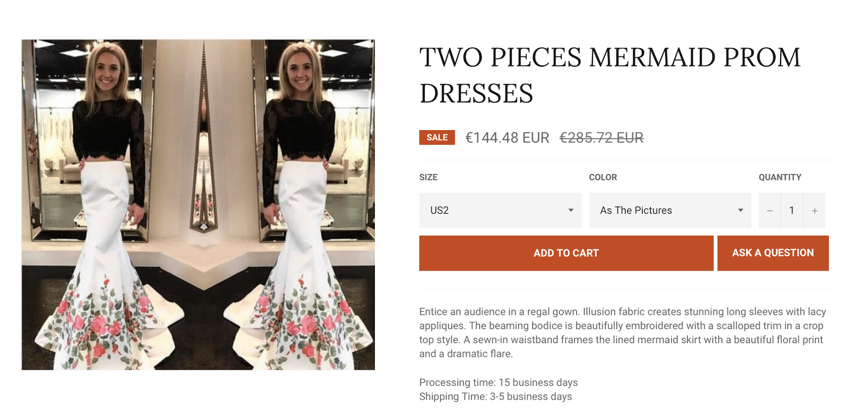The image size is (868, 418).
Task: Click the QUANTITY field label
Action: coord(780,177)
